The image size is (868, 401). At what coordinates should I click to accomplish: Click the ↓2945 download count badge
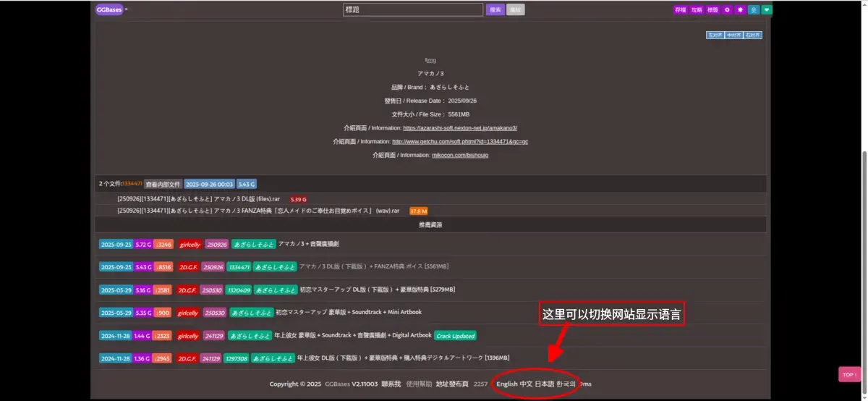click(163, 358)
